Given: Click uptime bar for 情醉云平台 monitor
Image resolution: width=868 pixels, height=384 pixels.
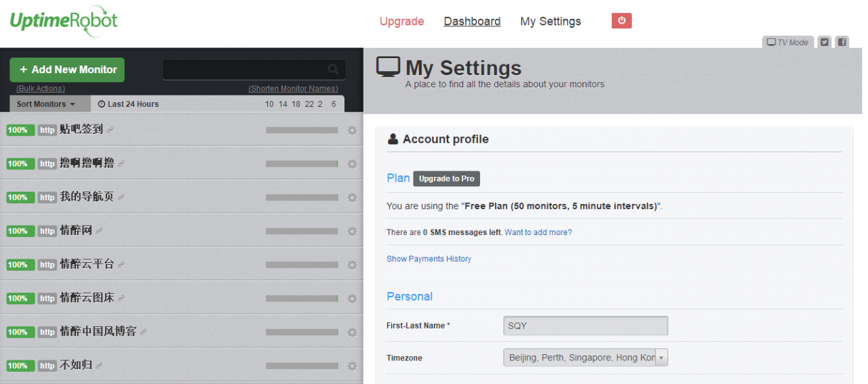Looking at the screenshot, I should 302,265.
